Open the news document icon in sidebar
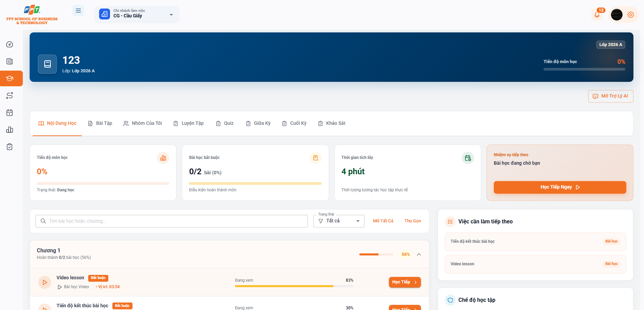Image resolution: width=644 pixels, height=310 pixels. pos(10,61)
